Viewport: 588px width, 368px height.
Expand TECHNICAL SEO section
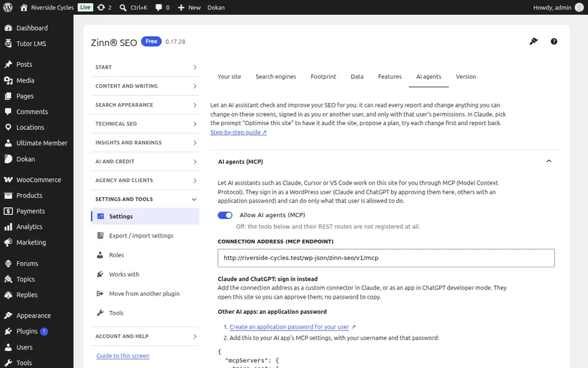coord(145,124)
